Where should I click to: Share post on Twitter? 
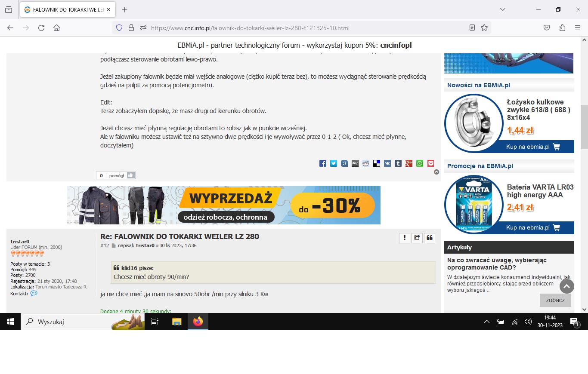(x=334, y=163)
